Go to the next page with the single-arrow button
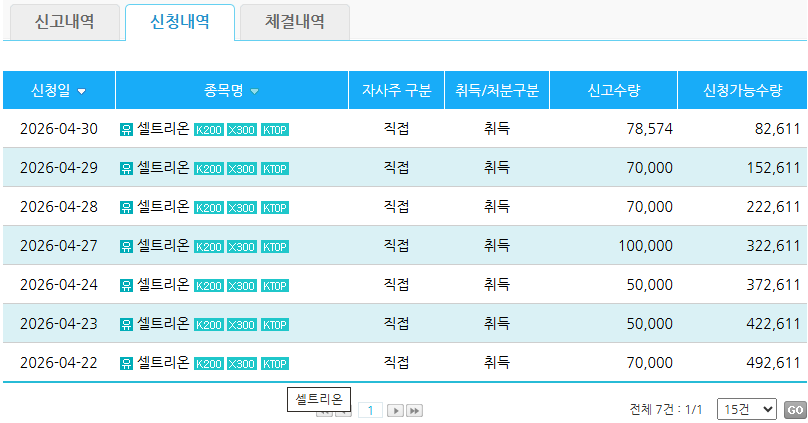This screenshot has width=808, height=423. (x=395, y=410)
